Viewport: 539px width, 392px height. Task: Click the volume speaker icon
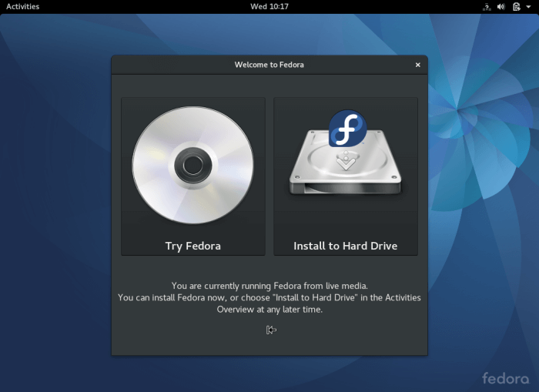500,7
